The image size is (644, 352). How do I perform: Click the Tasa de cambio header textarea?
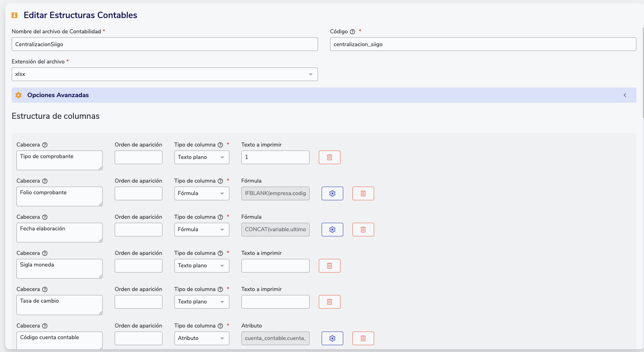(x=59, y=305)
